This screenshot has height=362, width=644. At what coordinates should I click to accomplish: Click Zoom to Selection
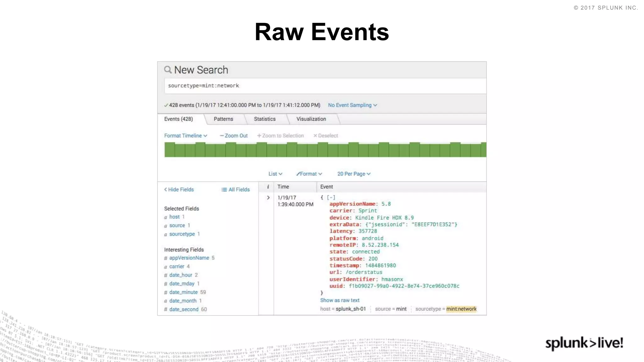point(280,136)
